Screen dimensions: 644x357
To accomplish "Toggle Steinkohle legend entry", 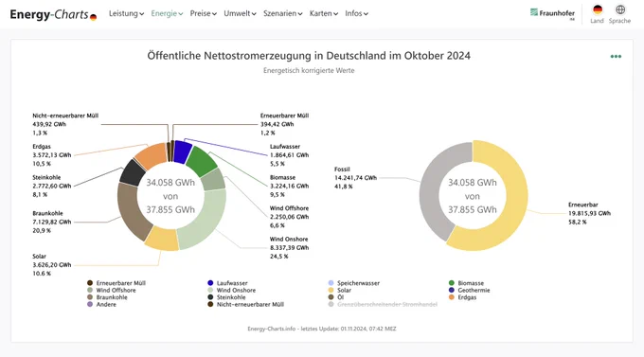I will (x=226, y=297).
